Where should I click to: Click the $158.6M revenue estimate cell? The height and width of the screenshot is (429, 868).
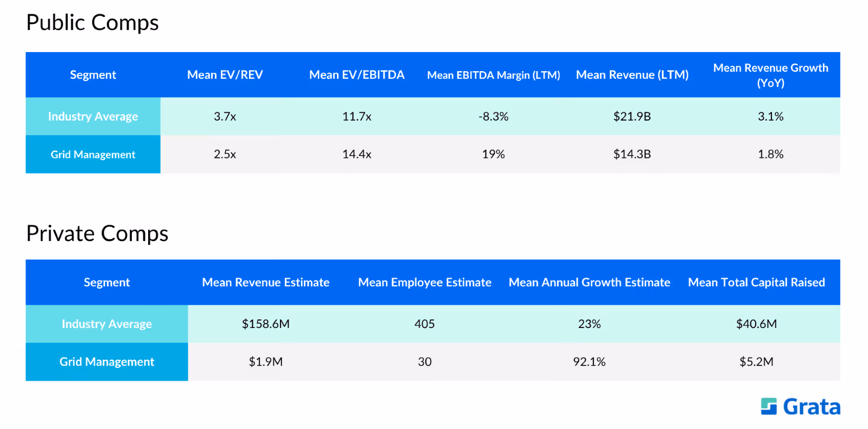click(266, 324)
